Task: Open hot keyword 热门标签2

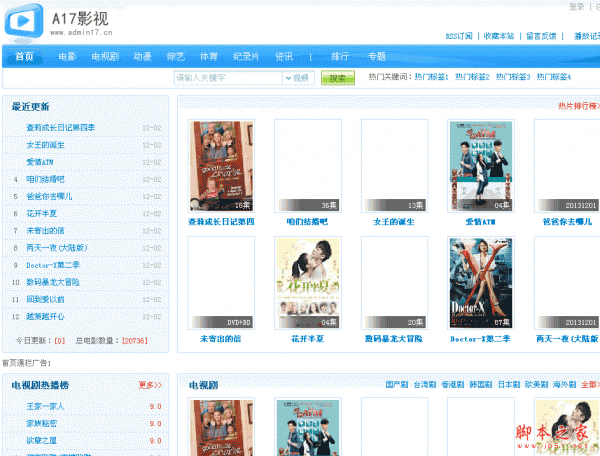Action: 472,77
